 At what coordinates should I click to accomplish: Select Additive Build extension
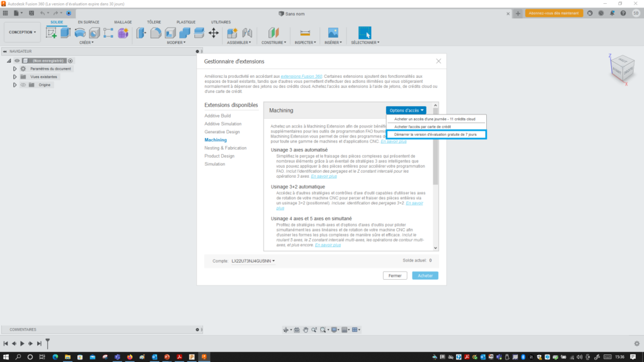coord(218,116)
